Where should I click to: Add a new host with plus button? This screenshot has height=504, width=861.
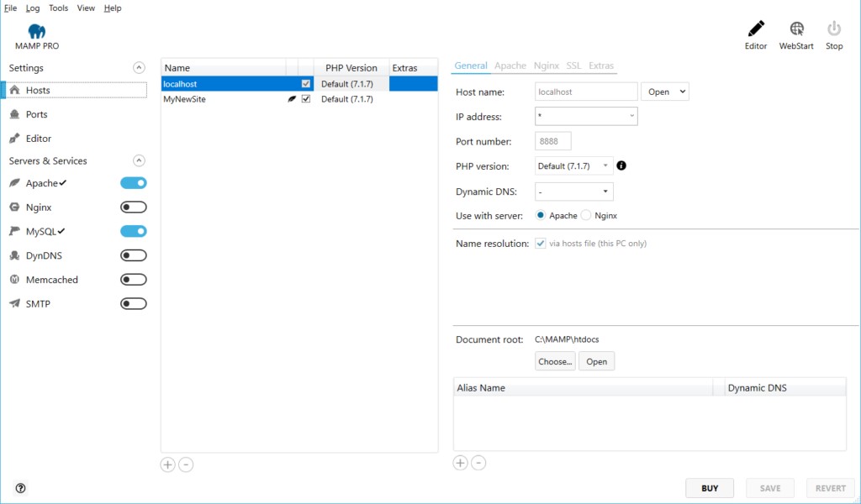click(167, 465)
